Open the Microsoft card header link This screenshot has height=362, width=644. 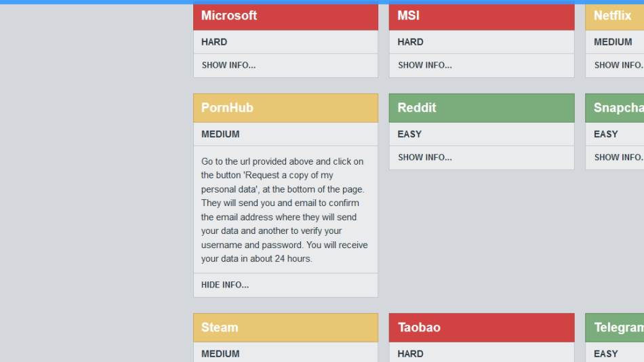click(x=229, y=16)
